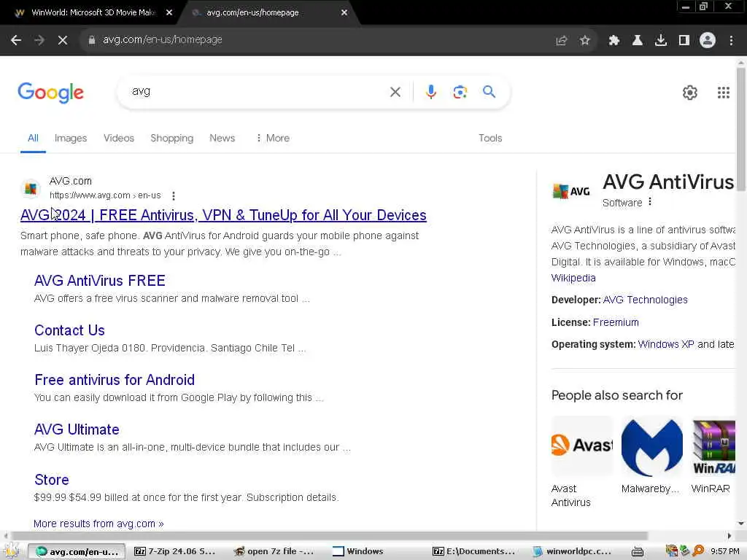Click the Google logo

point(50,93)
